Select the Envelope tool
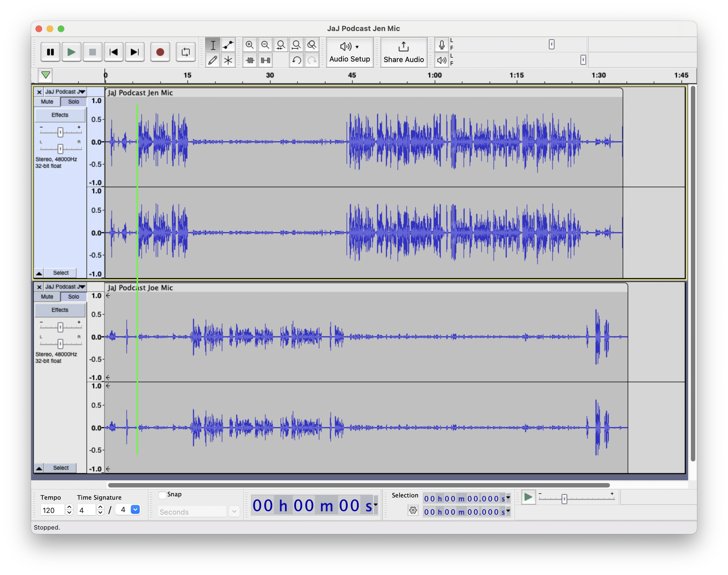728x575 pixels. 228,45
